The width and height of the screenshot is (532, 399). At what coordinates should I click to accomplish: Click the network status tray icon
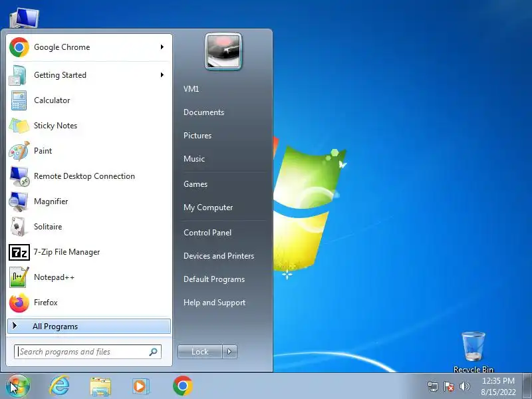point(433,386)
